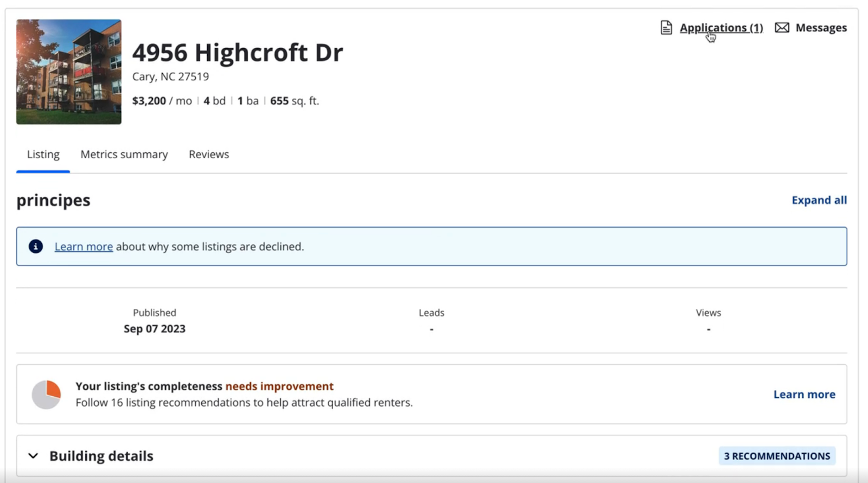Viewport: 868px width, 483px height.
Task: Open the property photo thumbnail
Action: coord(69,72)
